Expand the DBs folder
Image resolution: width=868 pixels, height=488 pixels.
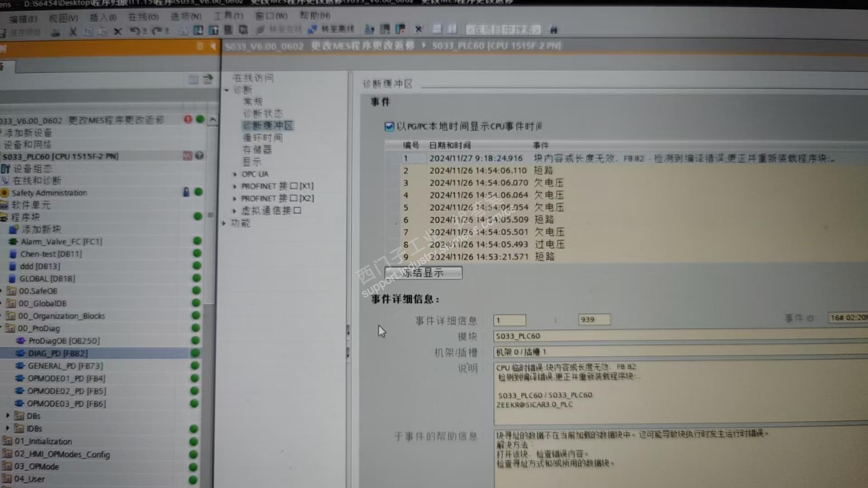point(8,416)
